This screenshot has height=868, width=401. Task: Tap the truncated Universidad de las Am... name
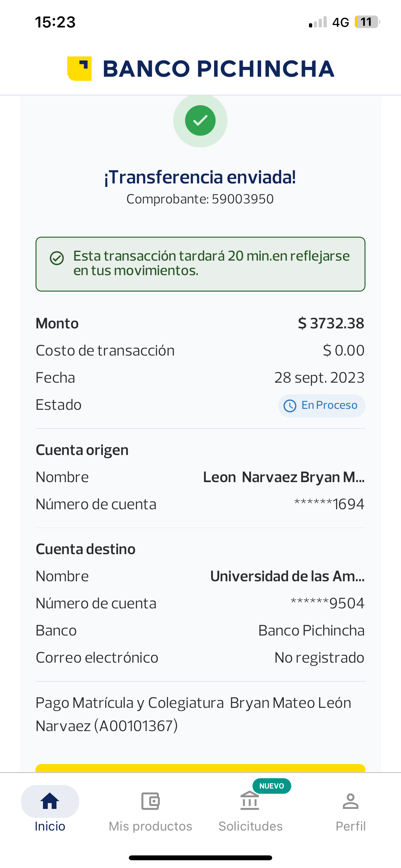[x=287, y=576]
